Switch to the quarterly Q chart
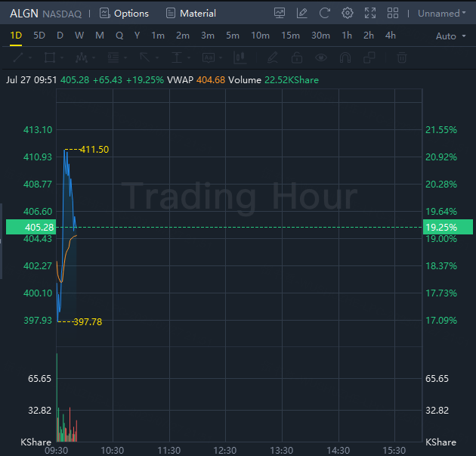 click(x=119, y=36)
